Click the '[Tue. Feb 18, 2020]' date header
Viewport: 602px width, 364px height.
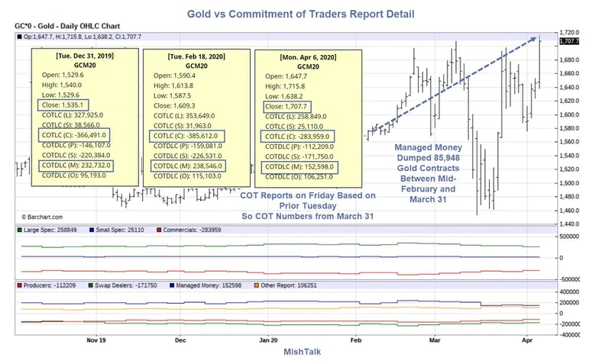[x=196, y=56]
